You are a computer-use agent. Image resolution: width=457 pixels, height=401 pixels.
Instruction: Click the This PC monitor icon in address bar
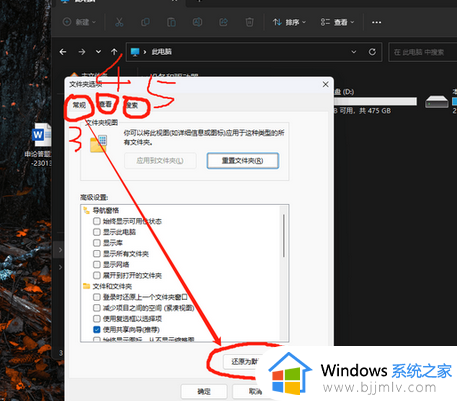[x=135, y=52]
